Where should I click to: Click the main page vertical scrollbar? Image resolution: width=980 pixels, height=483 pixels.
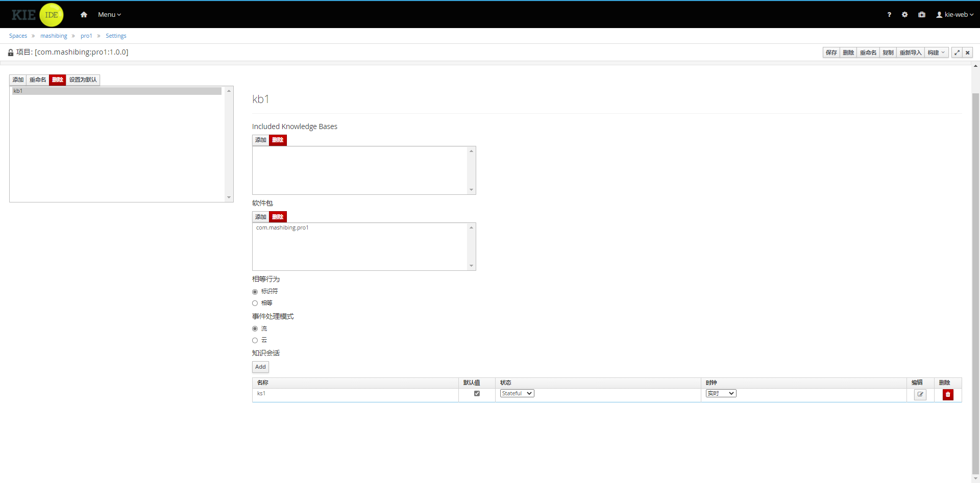975,283
